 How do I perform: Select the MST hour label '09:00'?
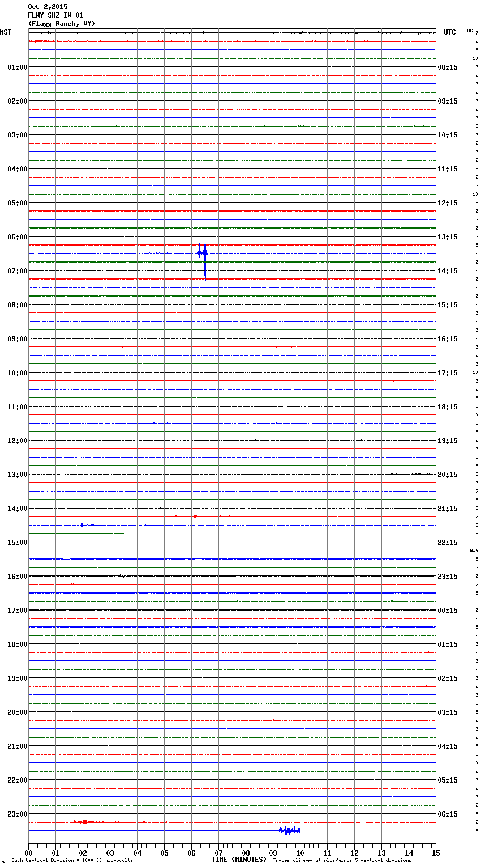pyautogui.click(x=18, y=339)
